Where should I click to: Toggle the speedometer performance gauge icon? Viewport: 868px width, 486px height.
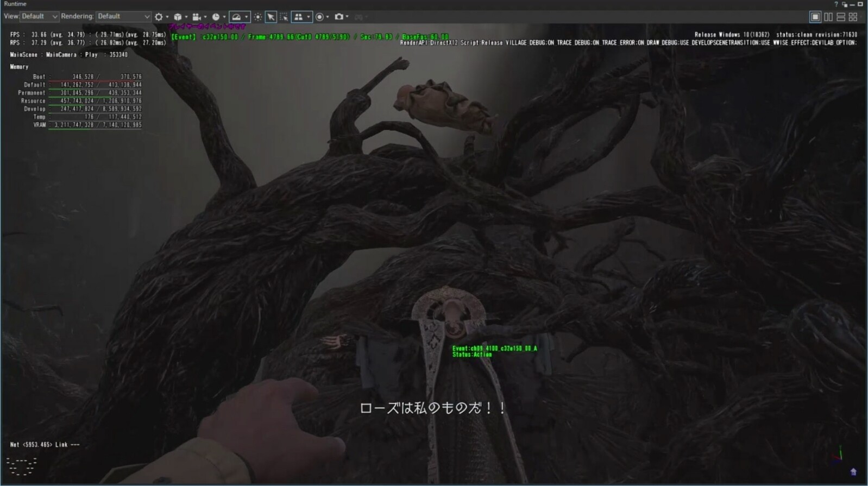[236, 17]
